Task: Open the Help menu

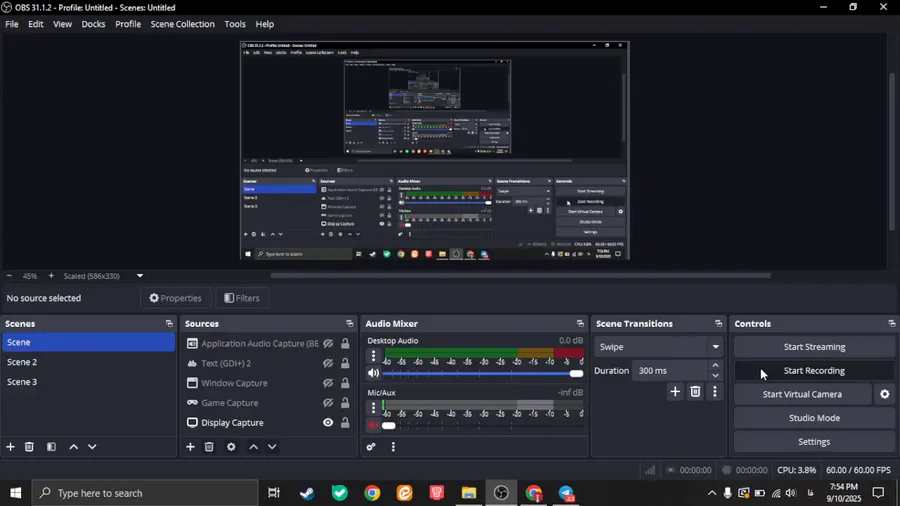Action: [265, 24]
